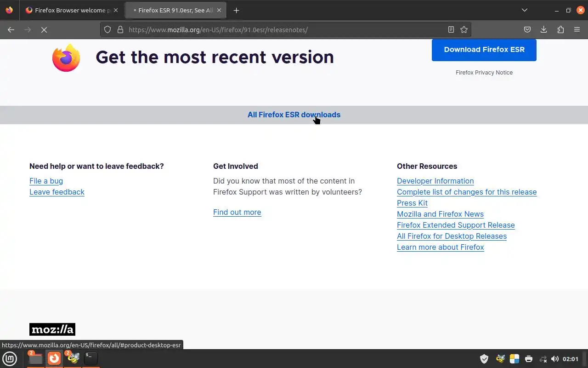Screen dimensions: 588x368
Task: Open Mozilla and Firefox News link
Action: pos(440,214)
